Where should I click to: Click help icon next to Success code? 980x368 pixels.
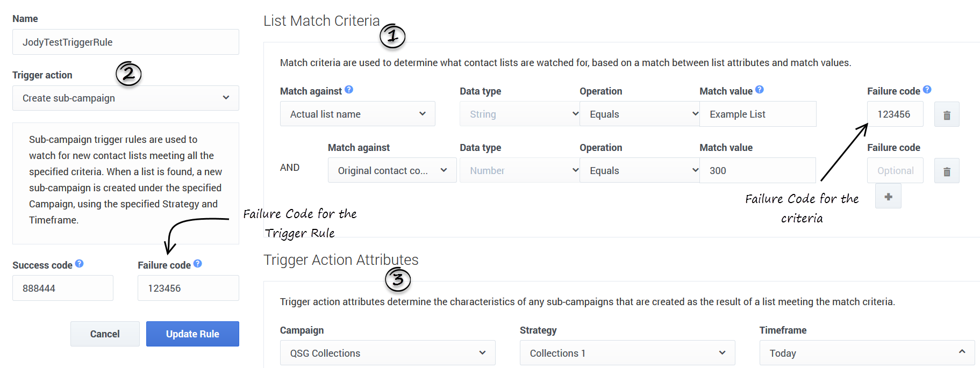pyautogui.click(x=79, y=263)
